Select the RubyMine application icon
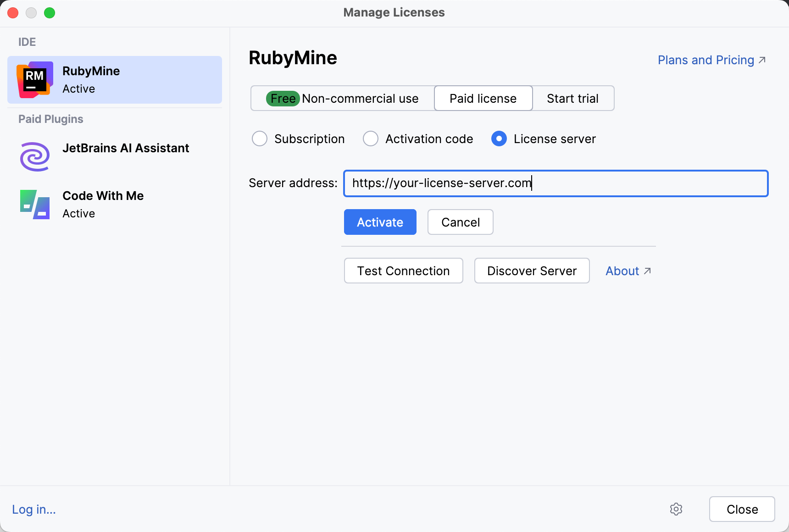Screen dimensions: 789x532 click(x=34, y=79)
